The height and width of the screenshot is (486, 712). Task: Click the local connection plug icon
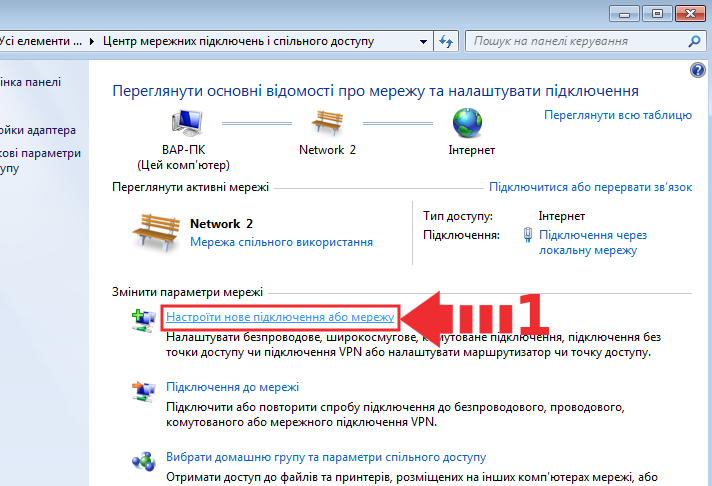[x=528, y=235]
